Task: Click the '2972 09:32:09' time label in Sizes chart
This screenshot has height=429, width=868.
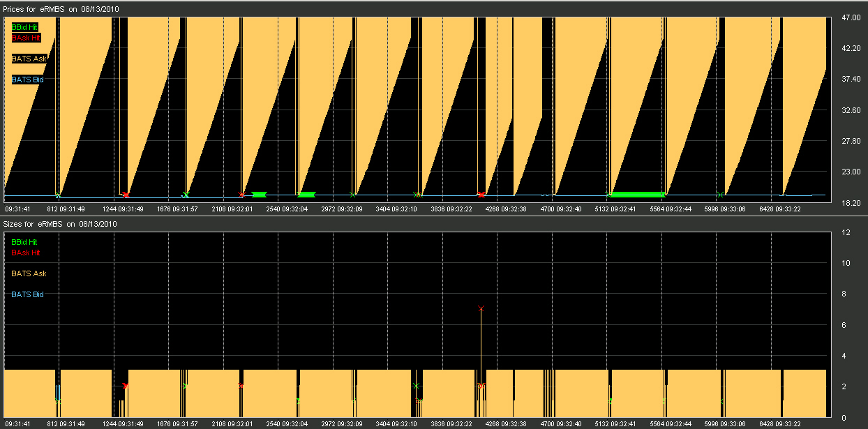Action: [x=342, y=423]
